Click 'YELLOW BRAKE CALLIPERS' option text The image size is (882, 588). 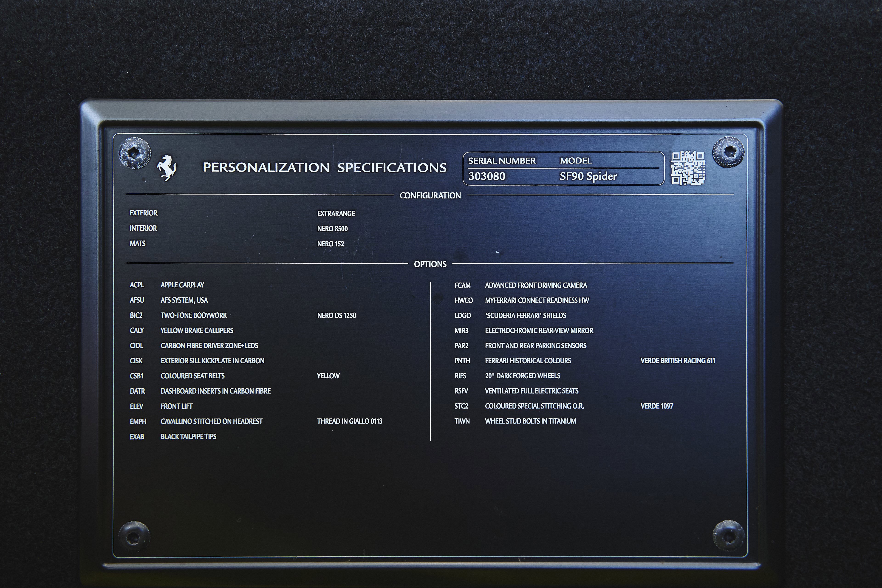coord(197,330)
